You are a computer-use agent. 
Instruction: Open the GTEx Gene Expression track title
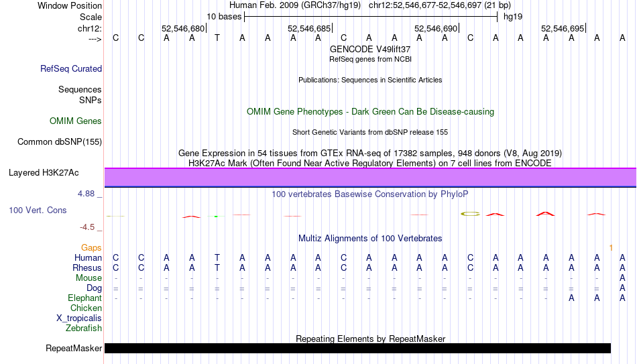(x=370, y=153)
